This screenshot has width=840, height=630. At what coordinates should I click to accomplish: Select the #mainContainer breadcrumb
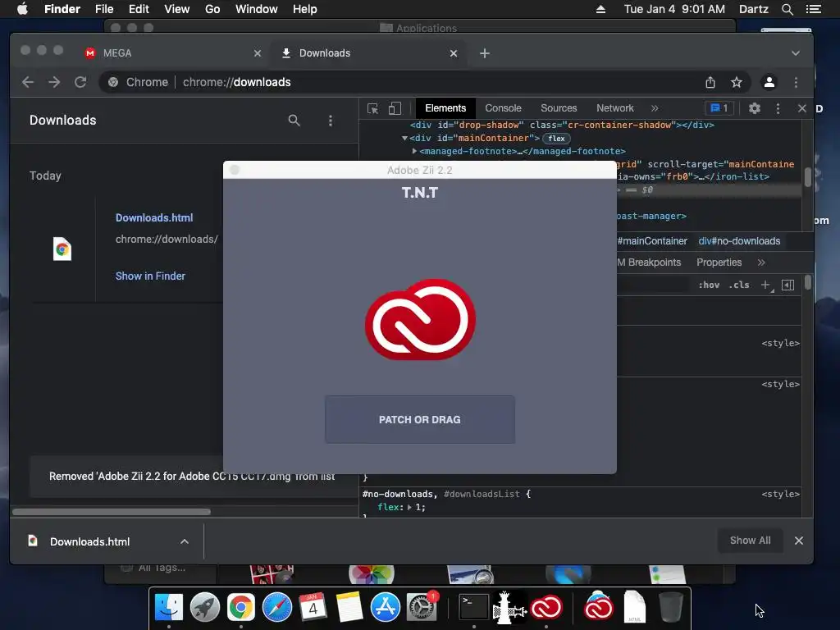point(652,241)
